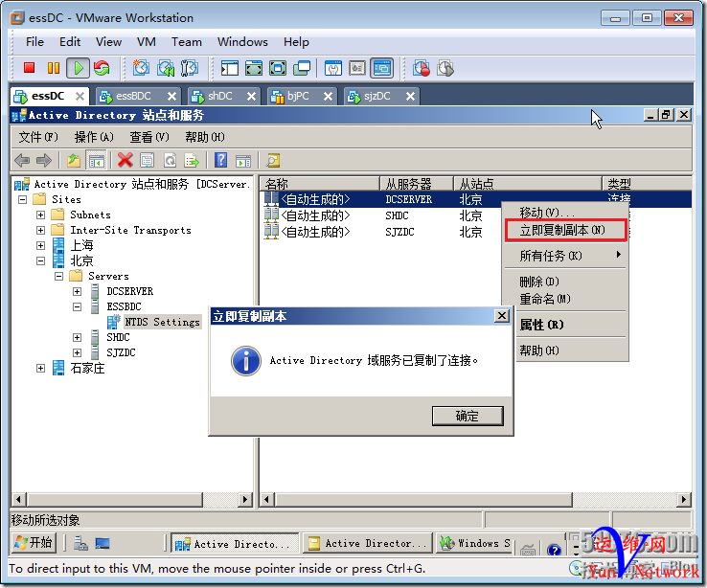This screenshot has height=588, width=707.
Task: Click the forward arrow in MMC toolbar
Action: click(x=44, y=160)
